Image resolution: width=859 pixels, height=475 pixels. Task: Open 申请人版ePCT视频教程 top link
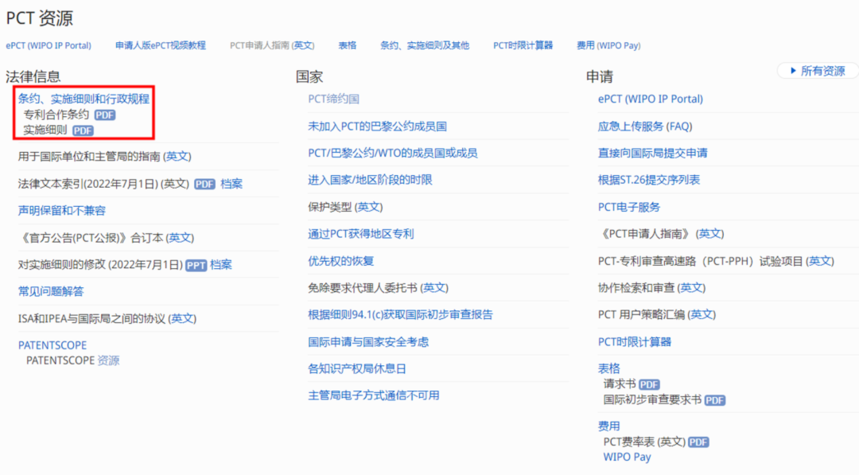[x=161, y=45]
